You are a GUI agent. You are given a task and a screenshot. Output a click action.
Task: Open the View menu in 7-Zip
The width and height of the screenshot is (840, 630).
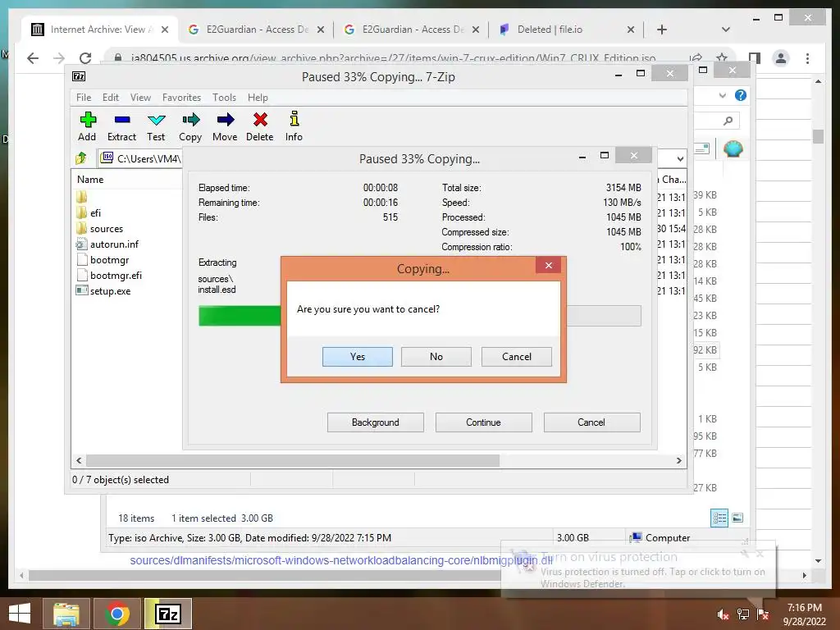[140, 97]
